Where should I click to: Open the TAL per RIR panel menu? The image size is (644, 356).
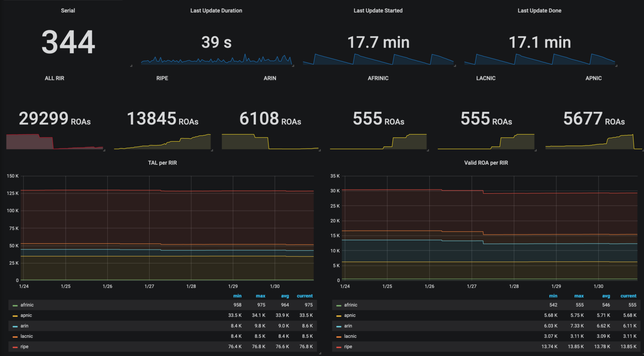162,163
